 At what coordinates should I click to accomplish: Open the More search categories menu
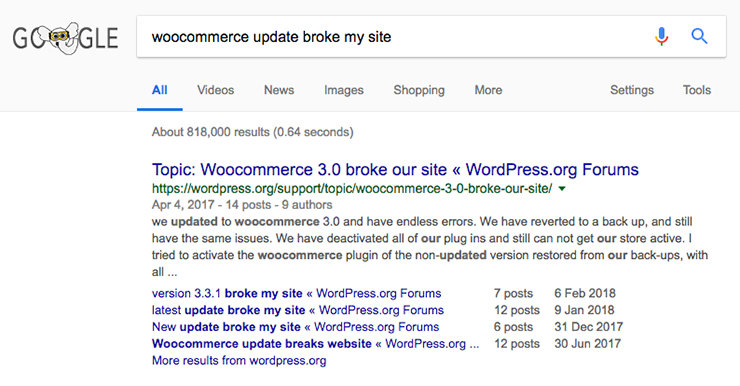point(488,90)
